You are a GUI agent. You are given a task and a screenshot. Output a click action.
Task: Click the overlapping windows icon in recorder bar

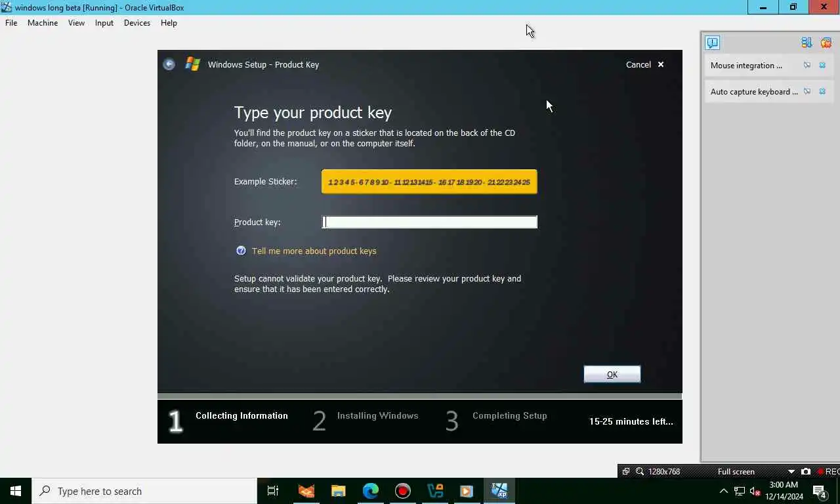pos(625,471)
